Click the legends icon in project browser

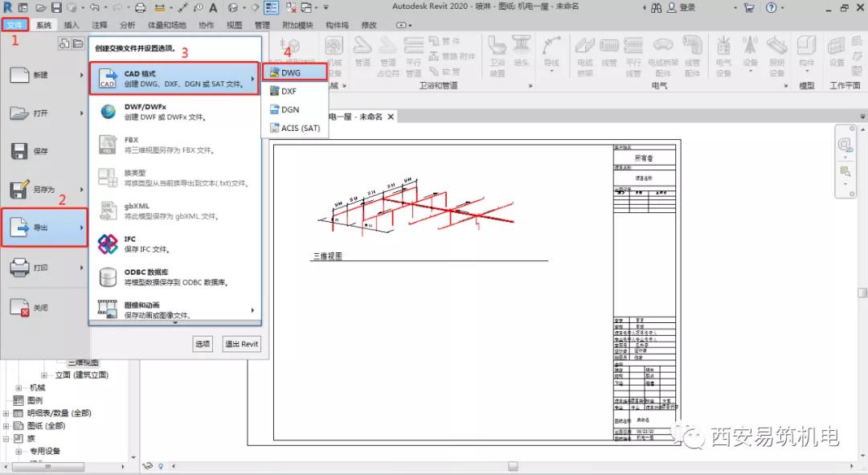[18, 400]
